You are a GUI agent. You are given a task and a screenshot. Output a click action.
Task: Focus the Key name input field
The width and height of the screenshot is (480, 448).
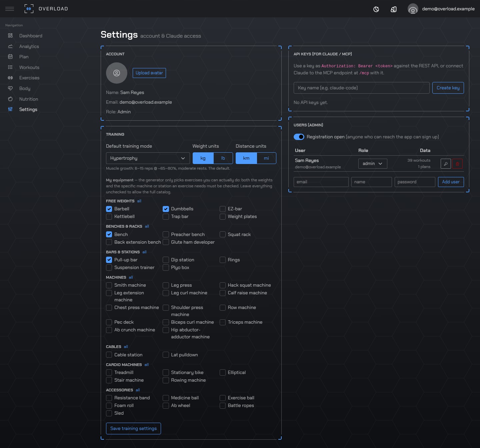point(362,88)
